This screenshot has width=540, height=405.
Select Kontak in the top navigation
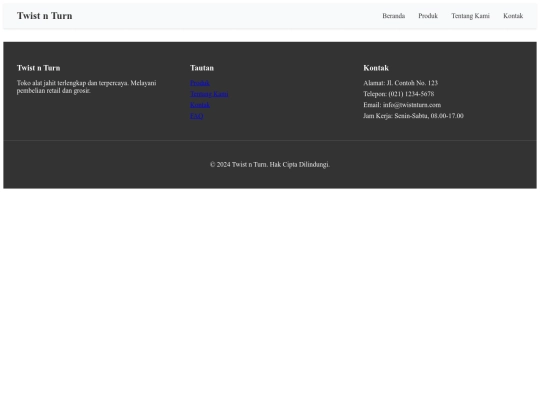[x=513, y=16]
